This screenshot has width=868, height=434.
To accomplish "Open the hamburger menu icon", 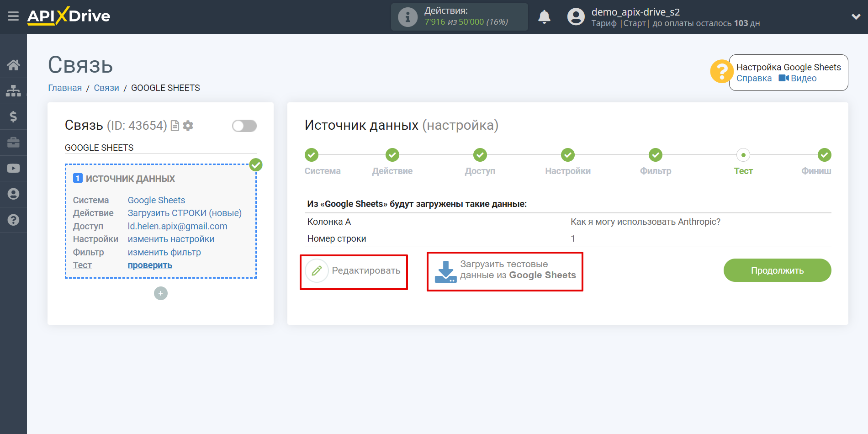I will coord(13,16).
